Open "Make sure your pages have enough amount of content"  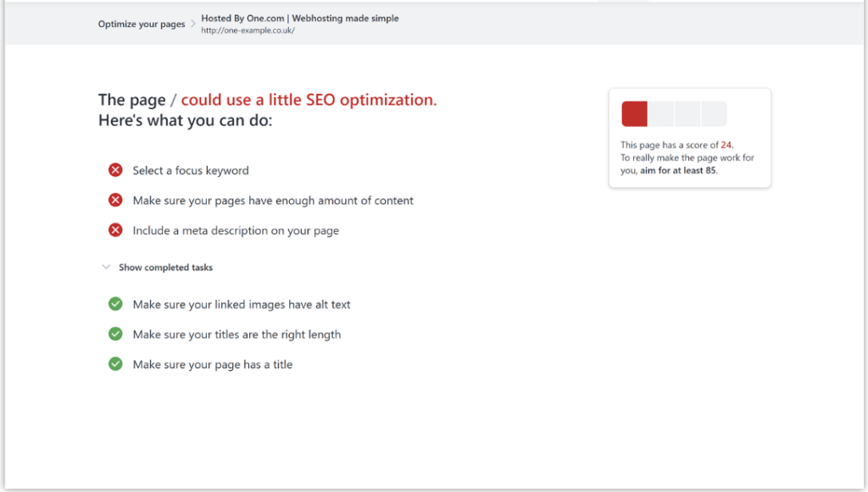click(272, 201)
